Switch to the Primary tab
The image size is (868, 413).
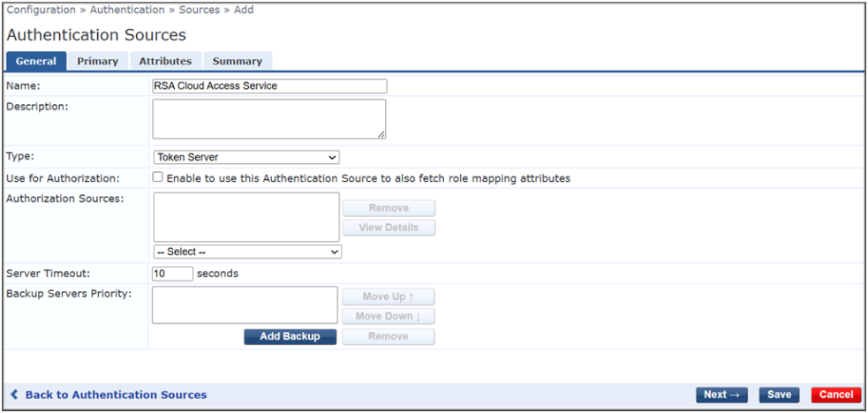[97, 61]
